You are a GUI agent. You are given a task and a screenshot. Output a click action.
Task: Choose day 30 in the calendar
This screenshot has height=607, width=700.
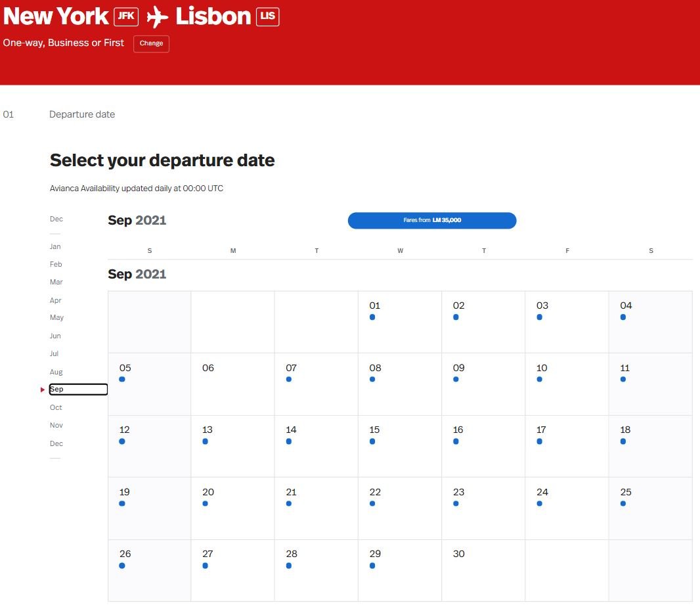click(x=483, y=571)
